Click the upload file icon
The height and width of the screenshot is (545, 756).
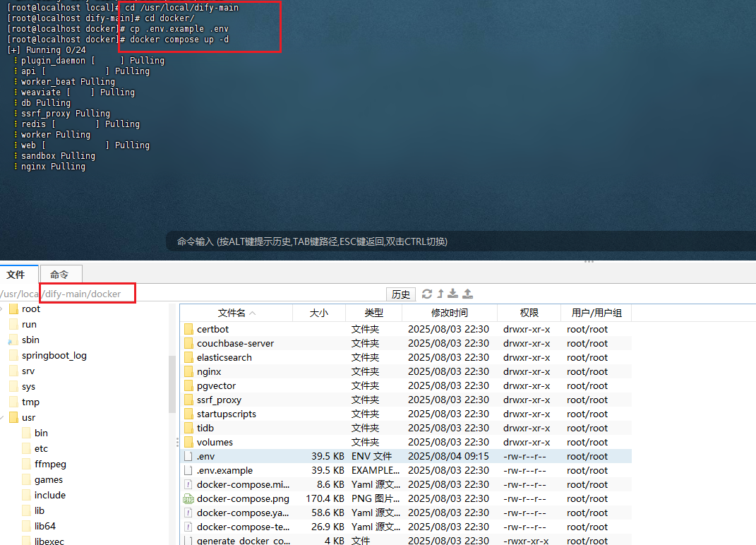(468, 294)
